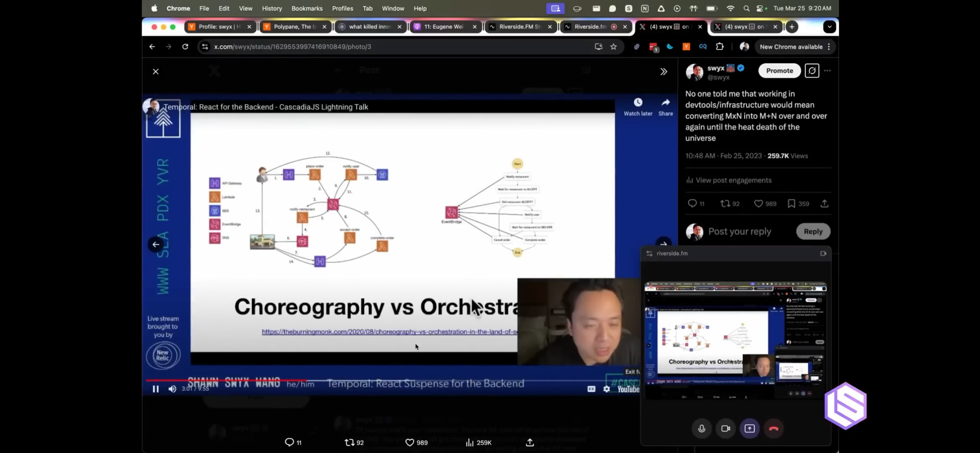Open a new Chrome tab
980x453 pixels.
[792, 26]
